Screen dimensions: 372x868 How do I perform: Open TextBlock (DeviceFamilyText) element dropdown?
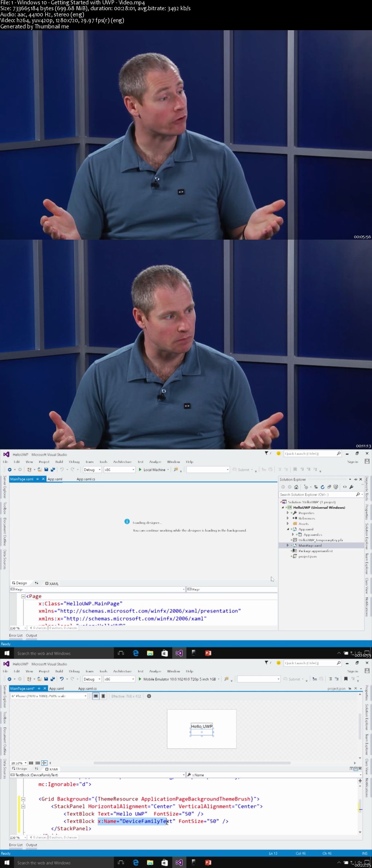click(x=97, y=775)
